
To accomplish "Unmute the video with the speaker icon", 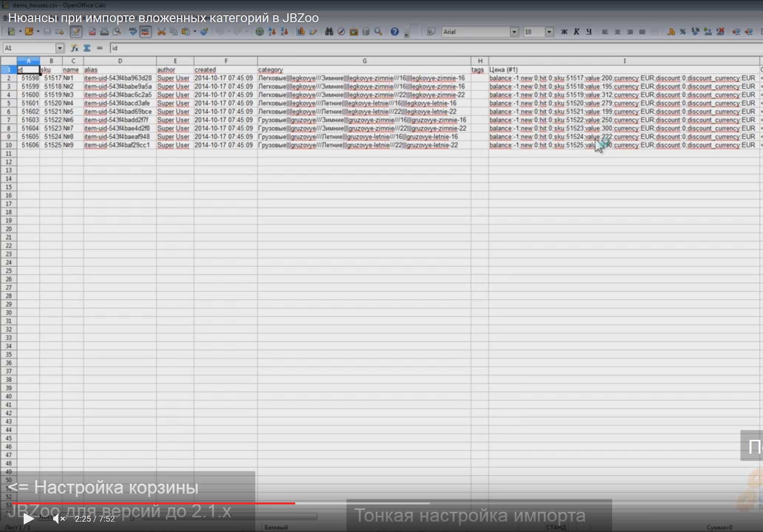I will tap(59, 519).
